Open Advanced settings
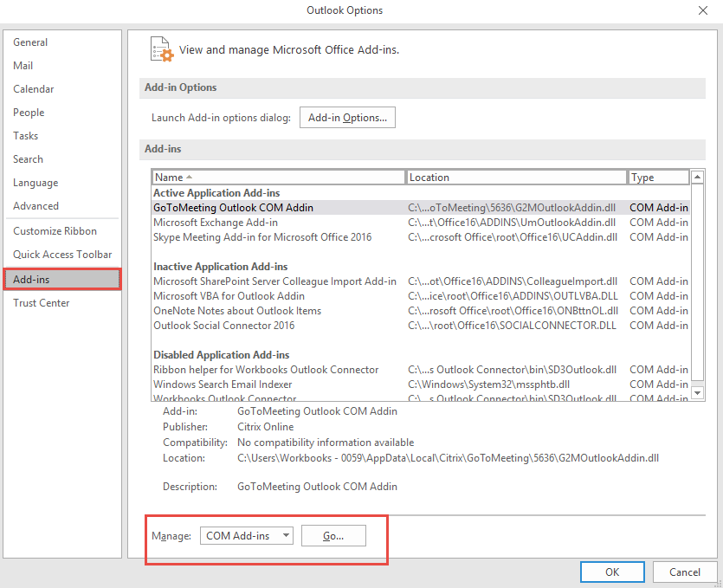 coord(36,206)
